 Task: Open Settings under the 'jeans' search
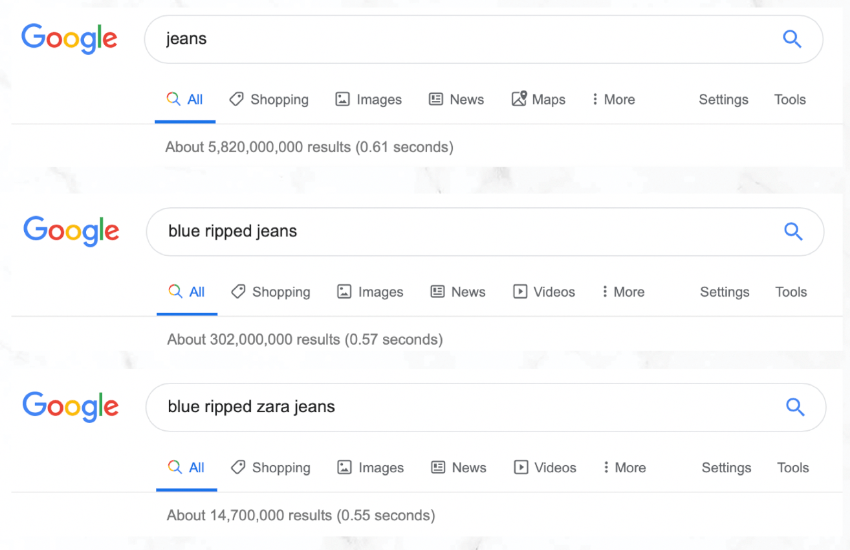[x=723, y=99]
